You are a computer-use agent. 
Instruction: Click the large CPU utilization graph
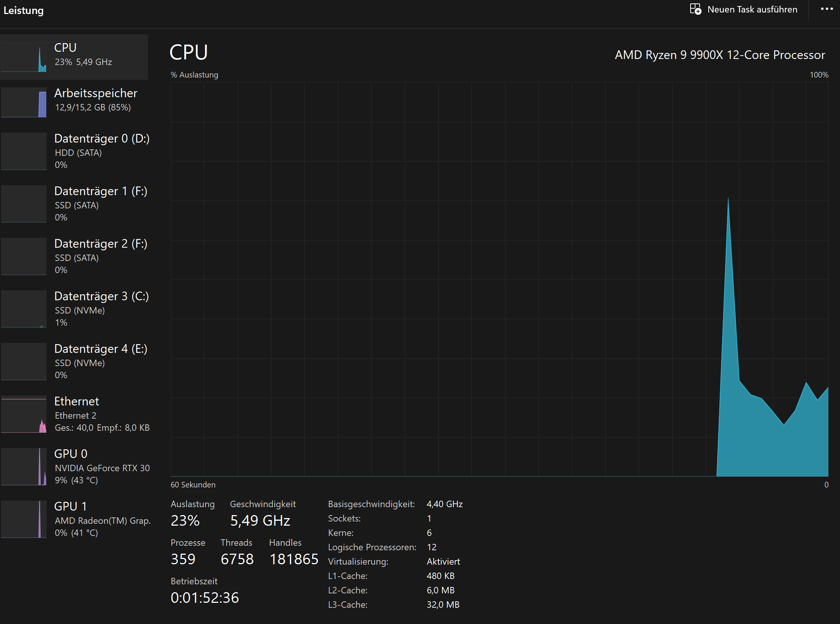pyautogui.click(x=499, y=279)
